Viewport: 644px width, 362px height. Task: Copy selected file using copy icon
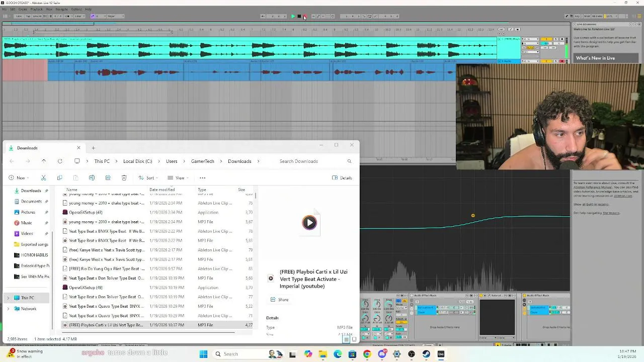point(59,178)
